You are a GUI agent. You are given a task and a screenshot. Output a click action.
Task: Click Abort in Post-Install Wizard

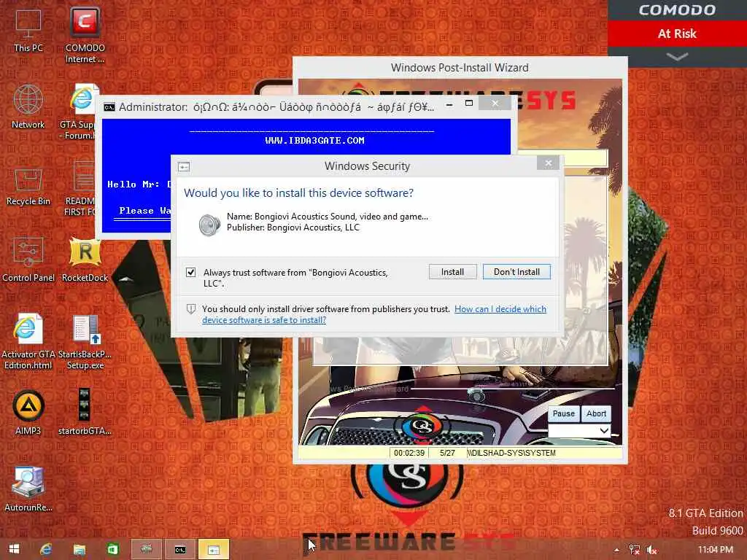pos(596,414)
